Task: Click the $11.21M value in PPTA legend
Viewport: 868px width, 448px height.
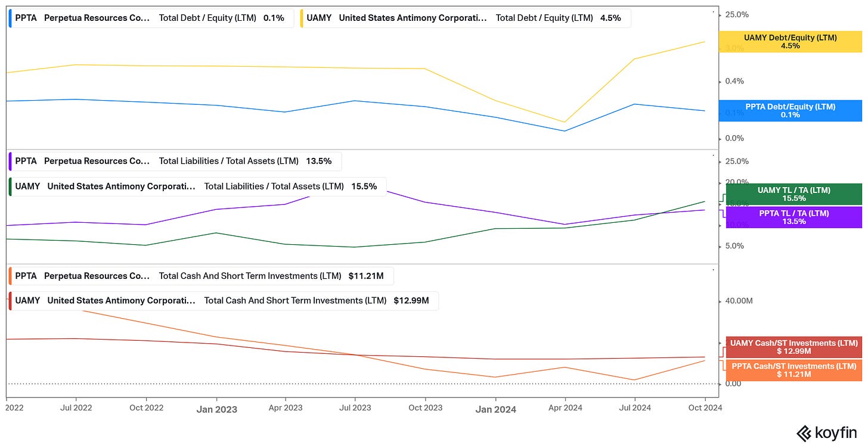Action: [x=367, y=276]
